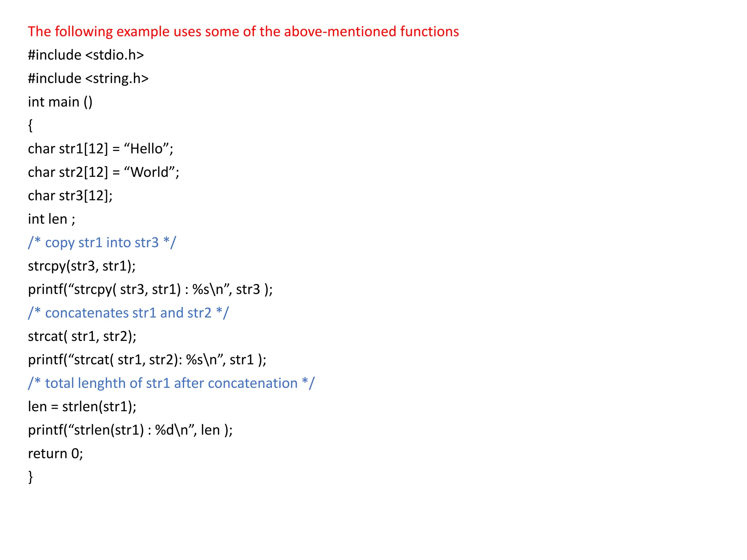Viewport: 747px width, 560px height.
Task: Click the opening curly brace
Action: 30,125
